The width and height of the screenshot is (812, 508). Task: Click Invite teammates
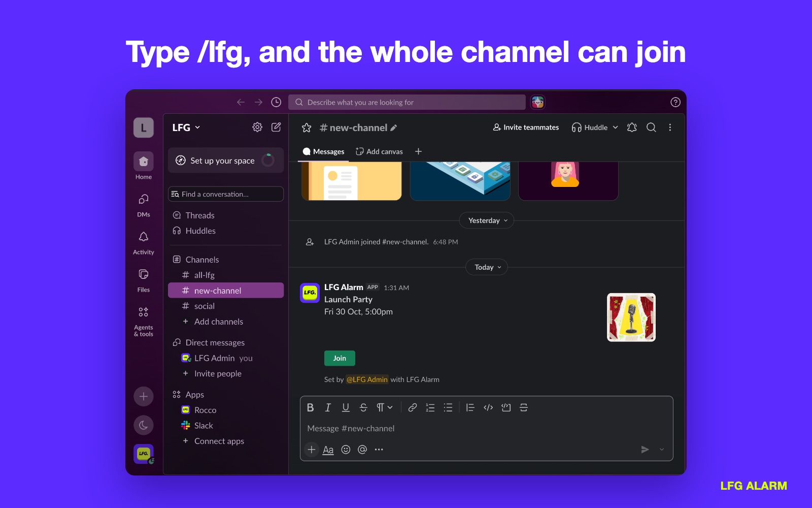pyautogui.click(x=526, y=128)
